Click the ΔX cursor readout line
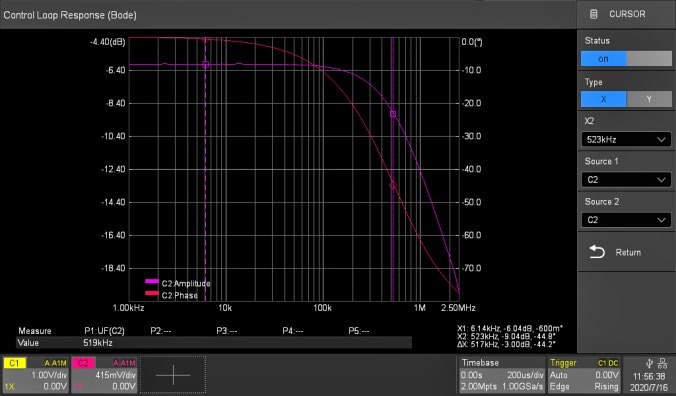Viewport: 676px width, 396px height. point(507,344)
